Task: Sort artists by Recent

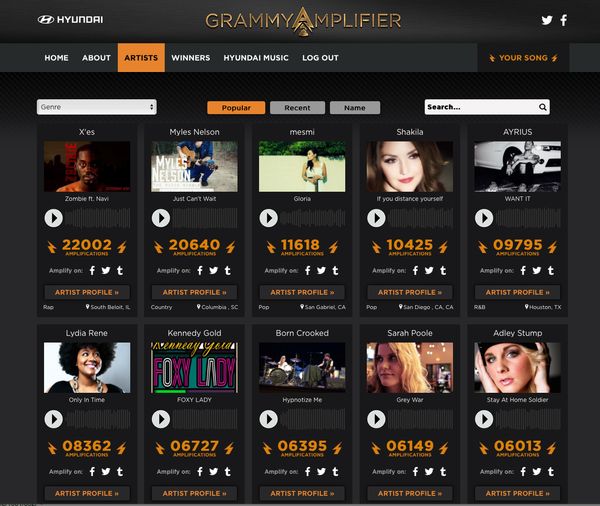Action: click(297, 108)
